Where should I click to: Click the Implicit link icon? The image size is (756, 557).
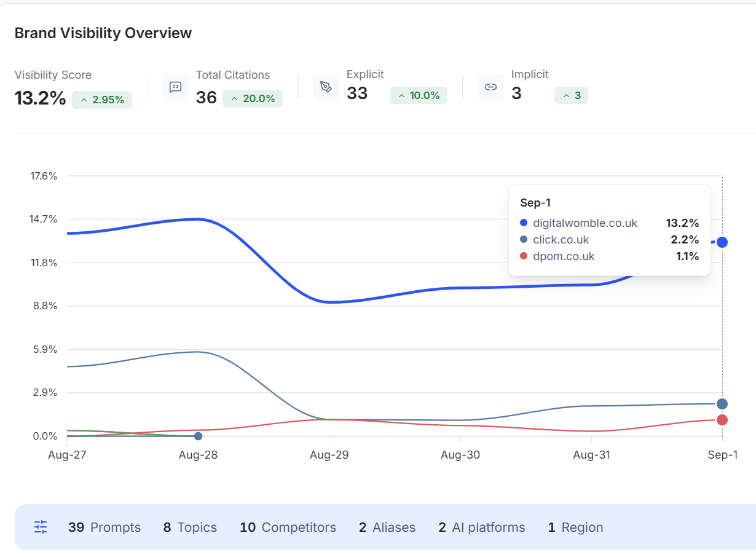pos(490,87)
